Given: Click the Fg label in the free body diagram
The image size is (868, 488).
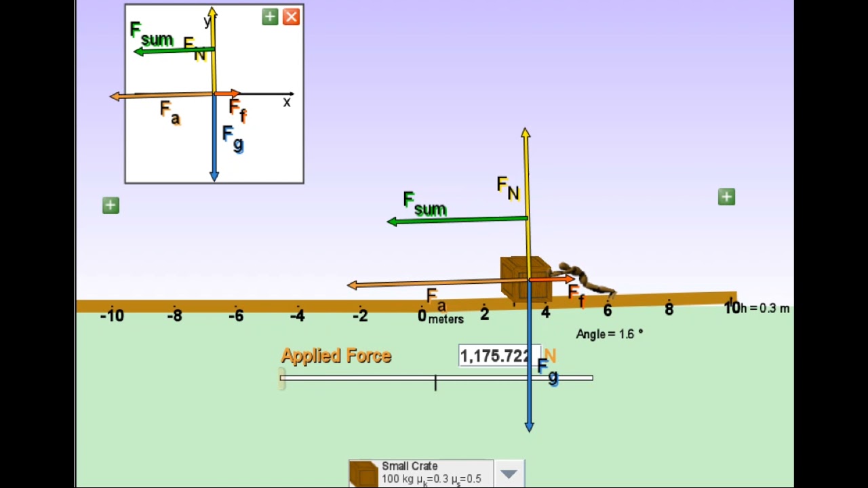Looking at the screenshot, I should click(233, 138).
